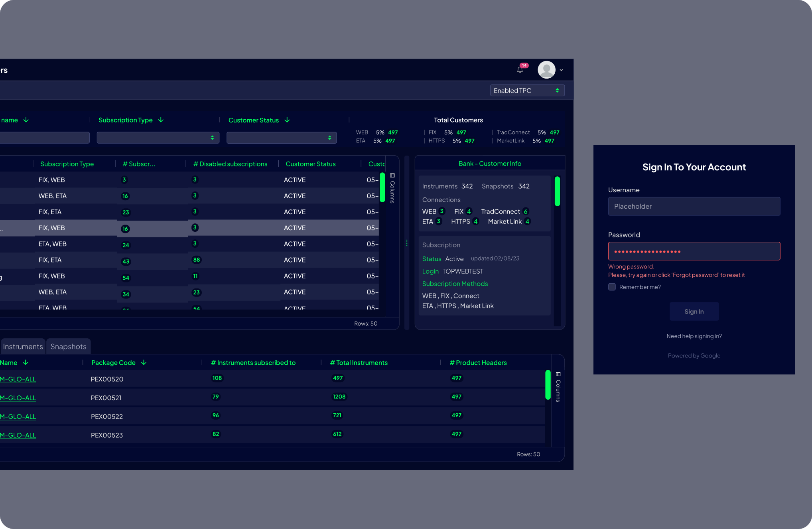Click the green scrollbar in Customer Info panel
This screenshot has width=812, height=529.
(x=557, y=191)
